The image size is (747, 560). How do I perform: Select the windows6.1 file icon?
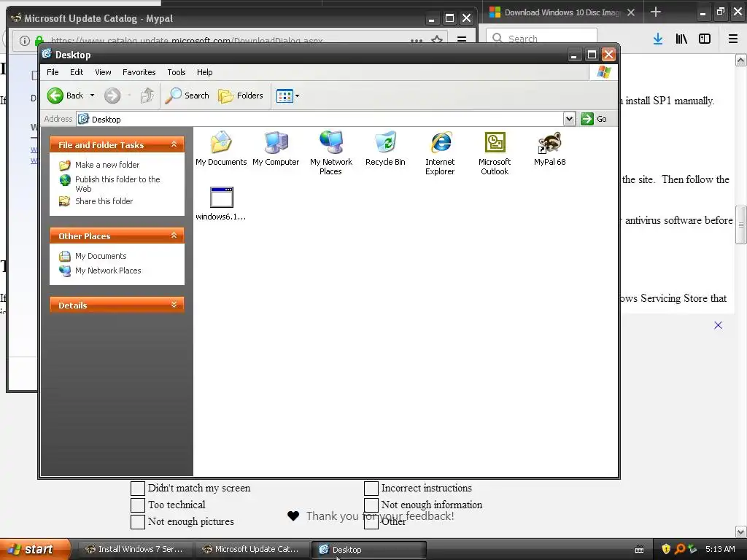tap(221, 203)
